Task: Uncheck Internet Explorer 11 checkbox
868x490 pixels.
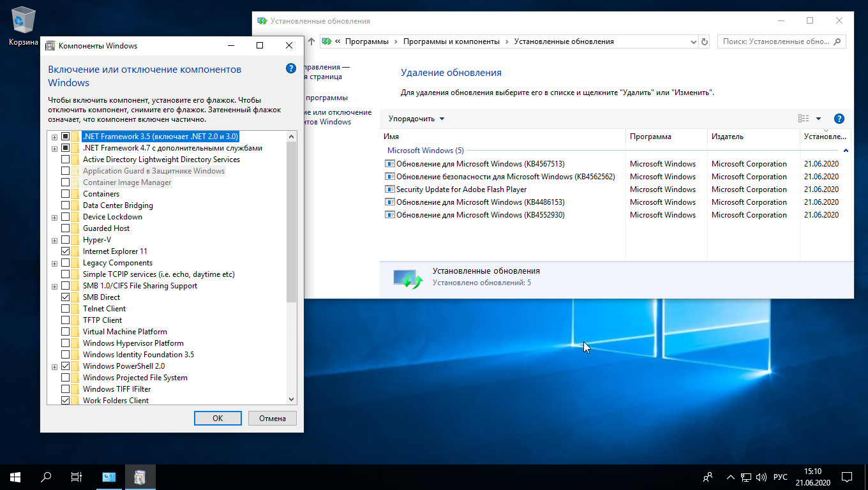Action: coord(65,251)
